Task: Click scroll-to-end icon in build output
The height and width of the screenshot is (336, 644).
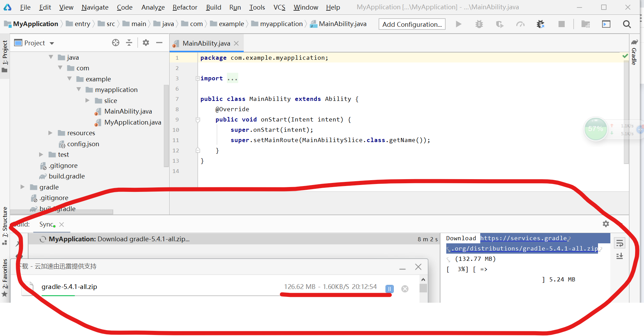Action: coord(620,256)
